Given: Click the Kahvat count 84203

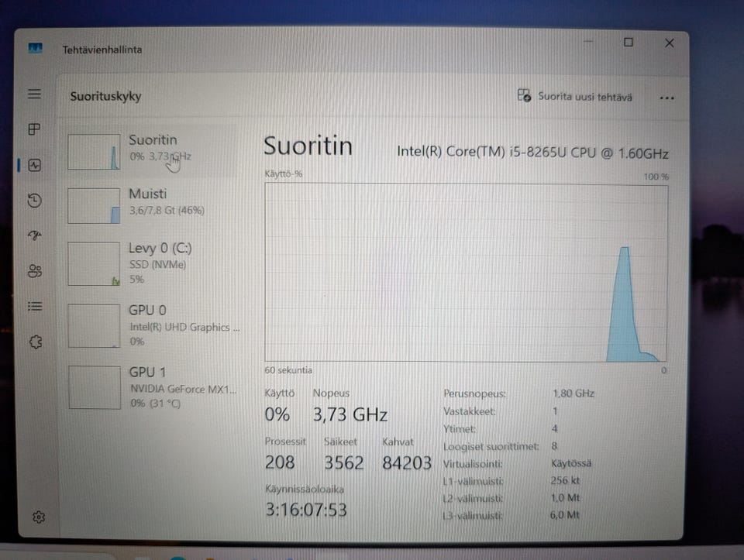Looking at the screenshot, I should coord(407,463).
